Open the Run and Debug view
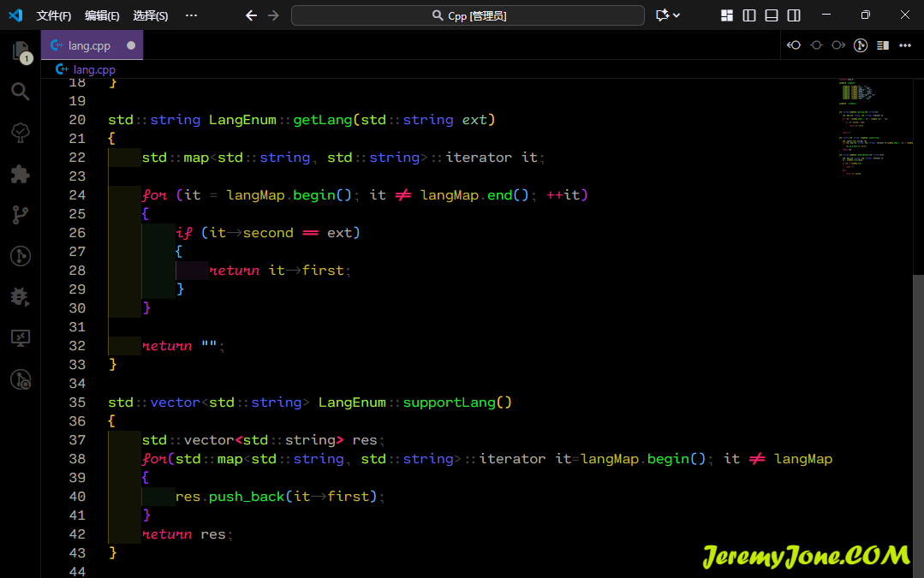 click(x=21, y=297)
